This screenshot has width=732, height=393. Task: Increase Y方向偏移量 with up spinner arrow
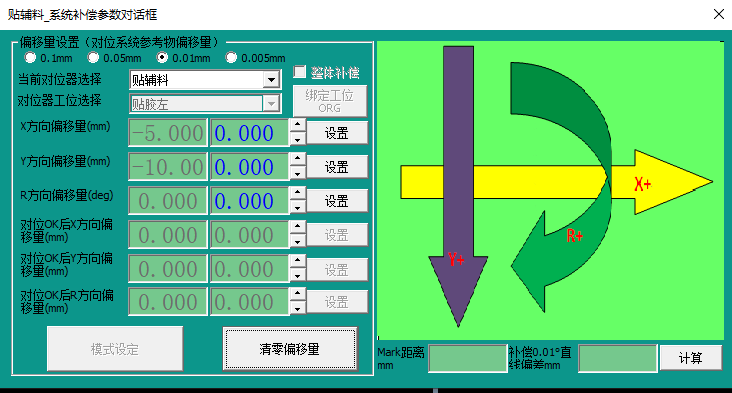click(x=297, y=159)
